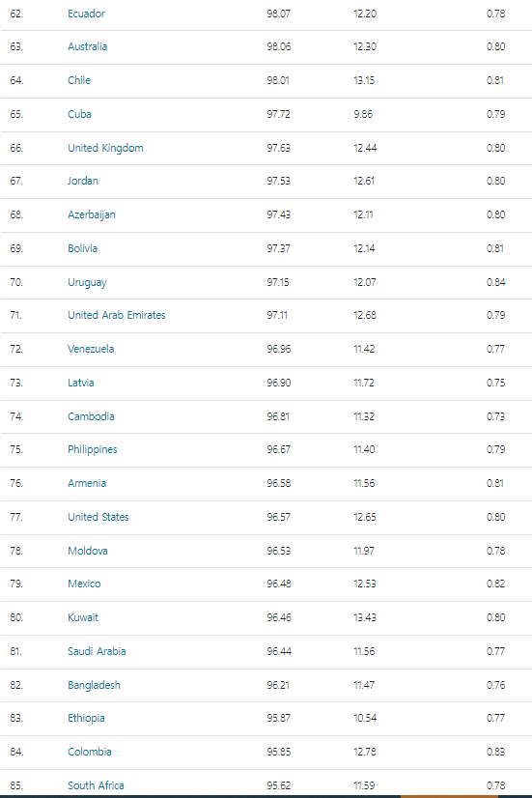Click the Chile link

click(79, 80)
